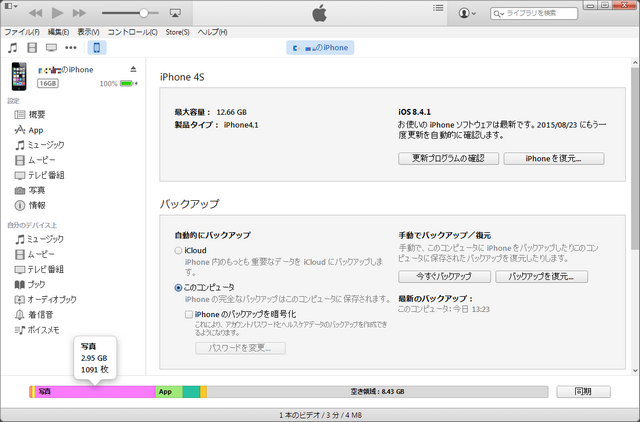Eject the iPhone using eject icon
Viewport: 640px width, 422px height.
133,69
